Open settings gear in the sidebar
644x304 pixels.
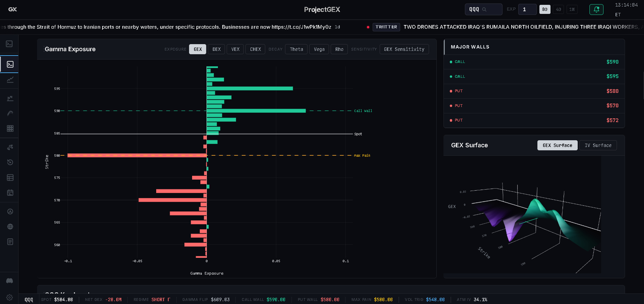(10, 297)
